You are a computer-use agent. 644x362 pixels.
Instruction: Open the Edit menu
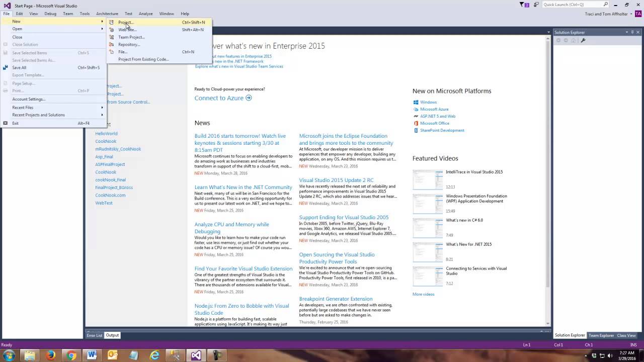19,14
